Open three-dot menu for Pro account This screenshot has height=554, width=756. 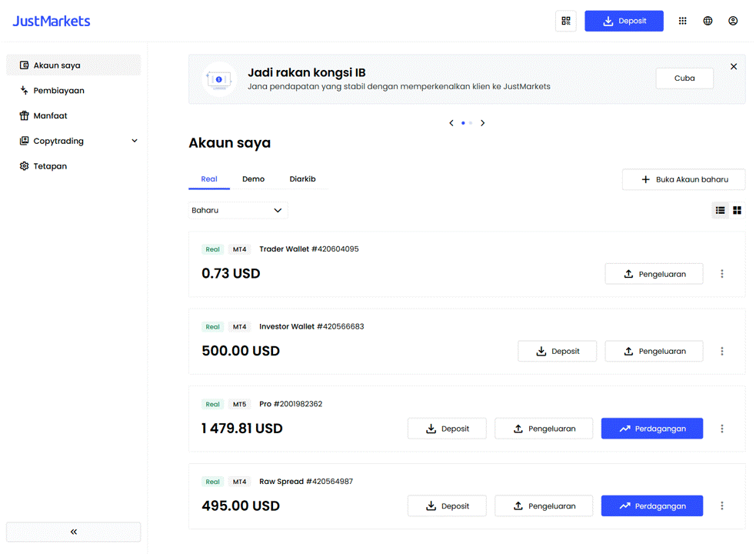click(x=721, y=429)
